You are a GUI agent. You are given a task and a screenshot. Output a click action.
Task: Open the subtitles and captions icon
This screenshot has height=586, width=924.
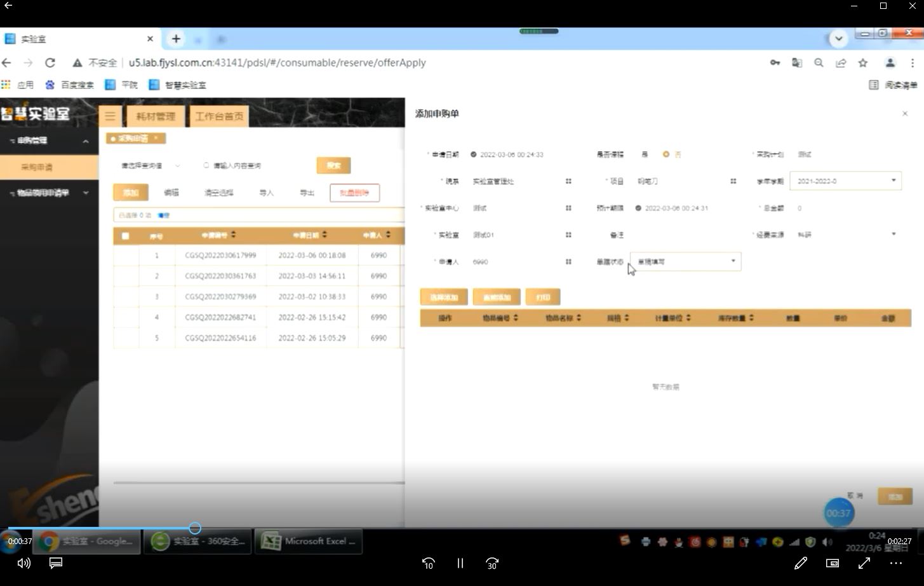[x=56, y=563]
